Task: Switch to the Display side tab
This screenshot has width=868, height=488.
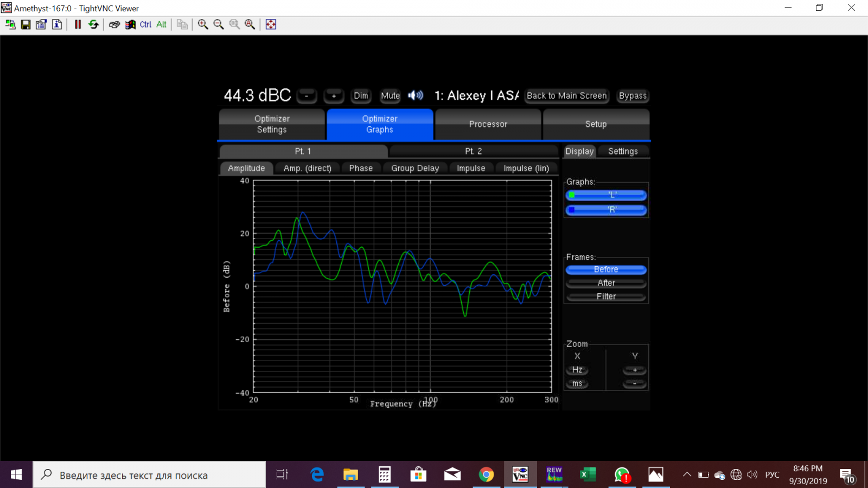Action: [x=579, y=151]
